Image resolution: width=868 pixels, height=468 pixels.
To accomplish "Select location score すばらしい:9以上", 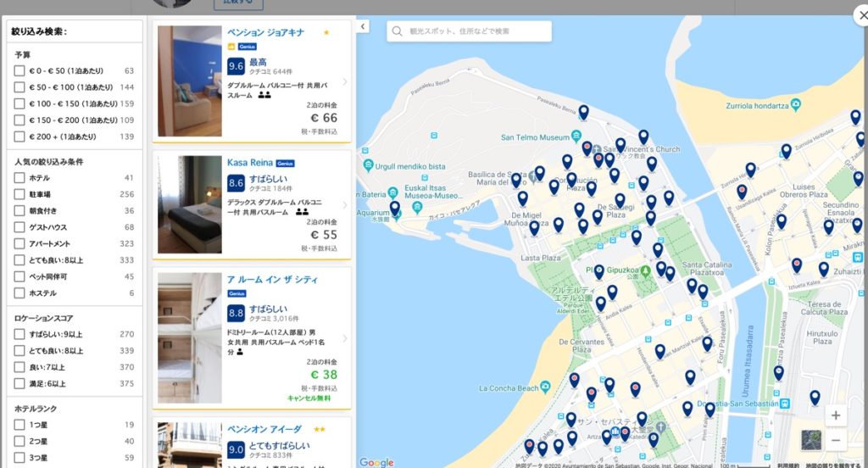I will tap(19, 334).
